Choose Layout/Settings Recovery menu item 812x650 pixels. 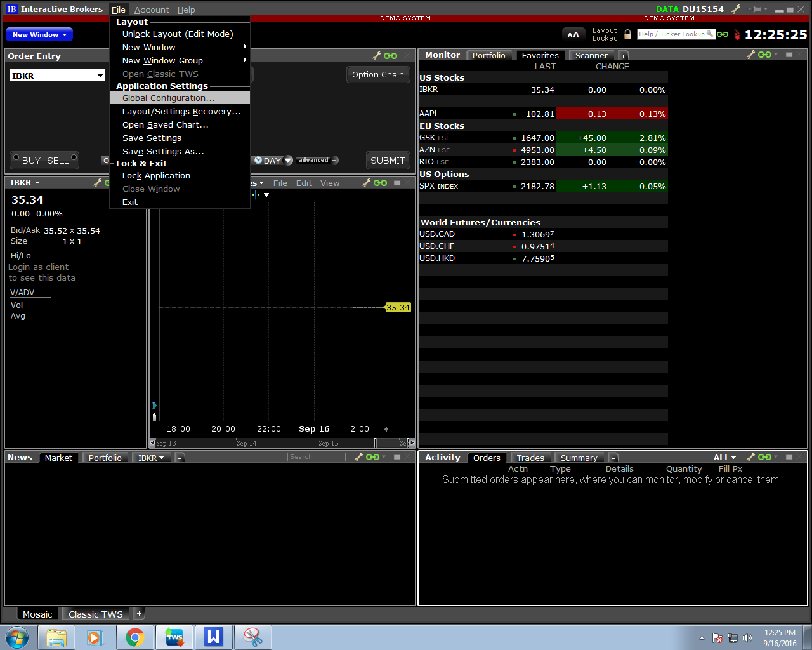click(x=180, y=111)
